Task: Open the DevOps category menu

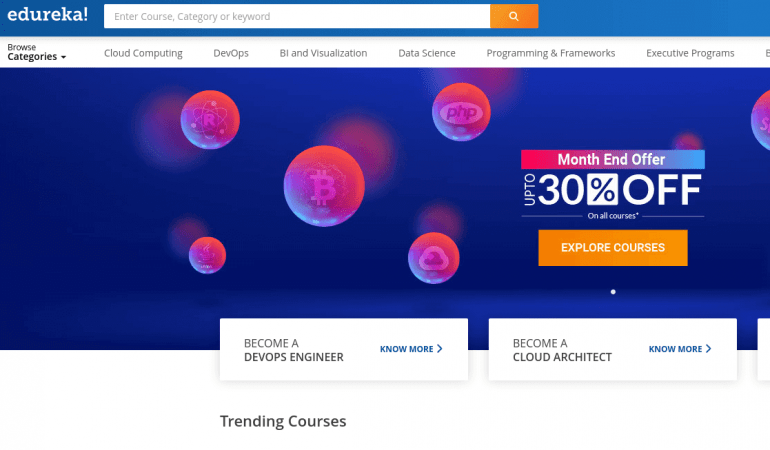Action: [x=231, y=53]
